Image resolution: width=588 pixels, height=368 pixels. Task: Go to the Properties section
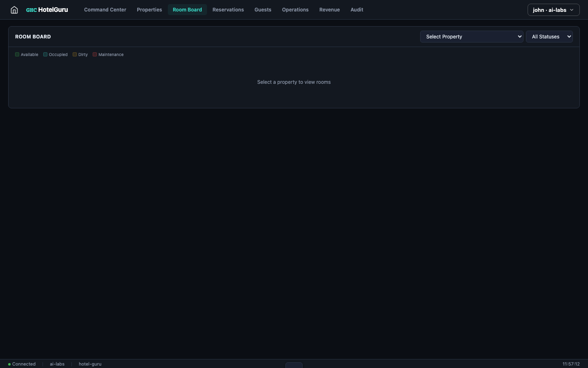pos(149,9)
